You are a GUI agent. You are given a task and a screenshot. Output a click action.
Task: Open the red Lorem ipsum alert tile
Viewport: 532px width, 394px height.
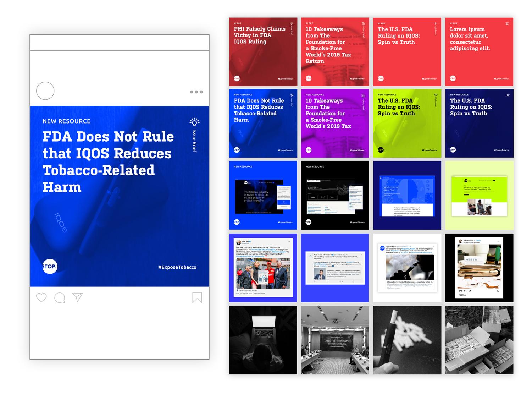479,52
